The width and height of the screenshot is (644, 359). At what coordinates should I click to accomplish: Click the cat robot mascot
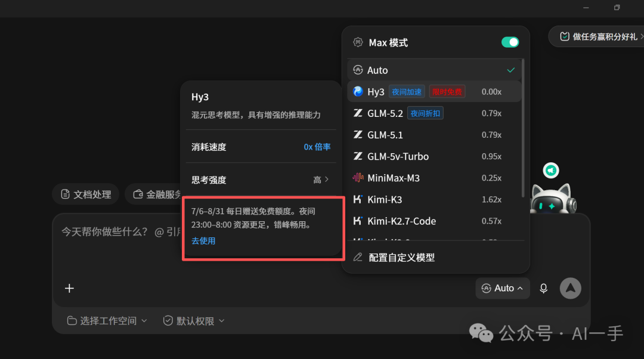(x=553, y=199)
